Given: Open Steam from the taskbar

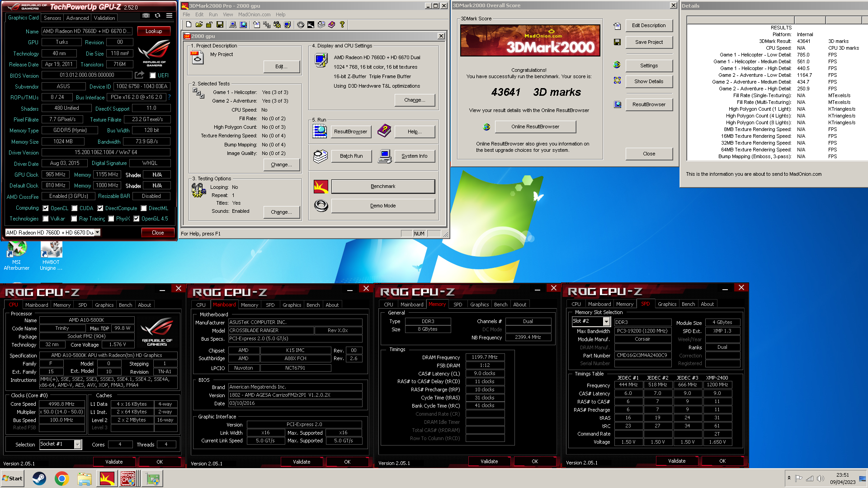Looking at the screenshot, I should [39, 478].
